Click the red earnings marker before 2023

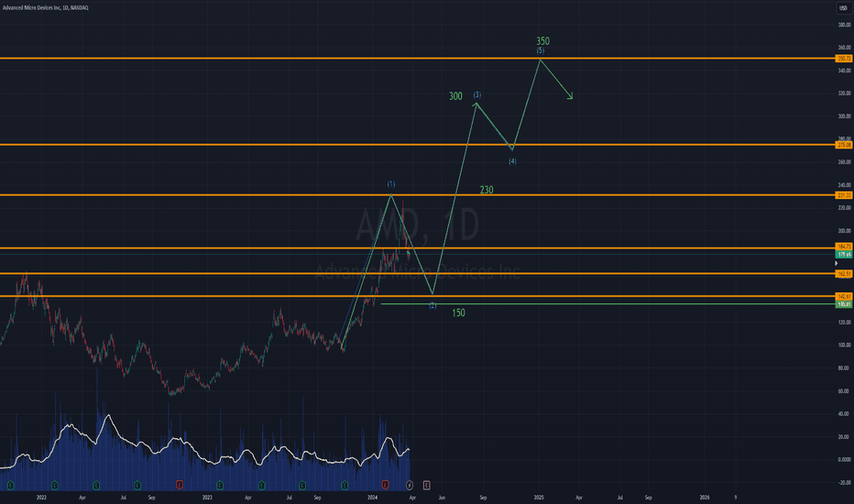[180, 485]
